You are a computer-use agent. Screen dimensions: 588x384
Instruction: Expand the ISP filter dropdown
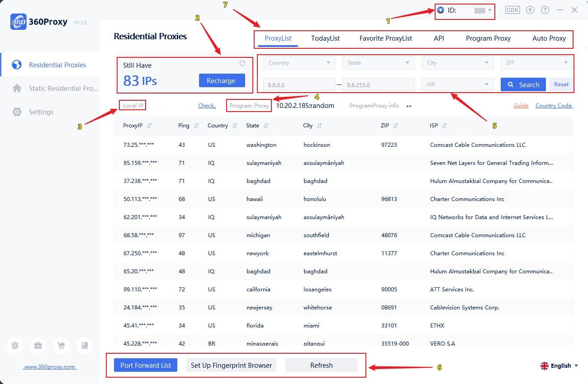coord(458,84)
